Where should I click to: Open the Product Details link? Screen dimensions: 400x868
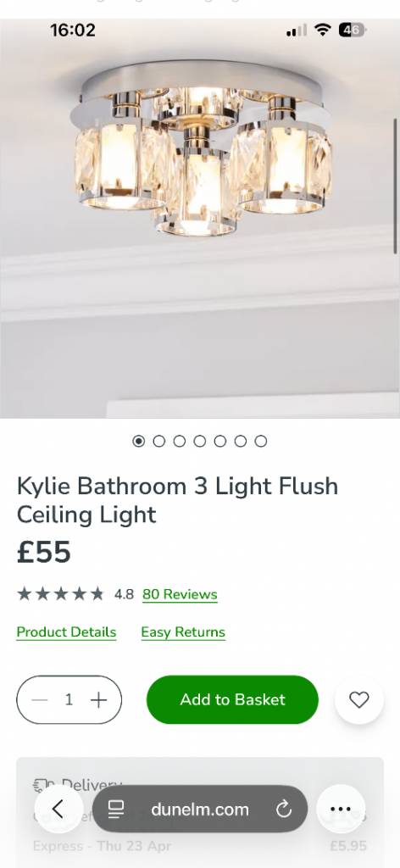[x=66, y=632]
